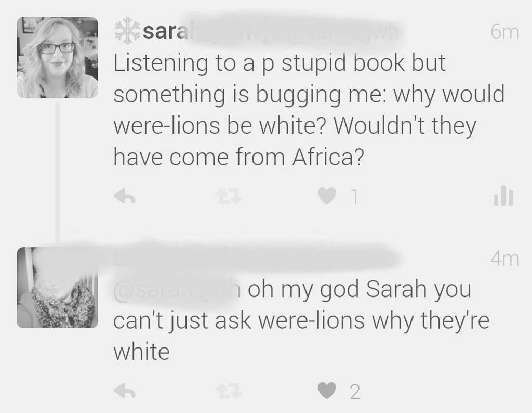Reply to the were-lions book tweet
The image size is (532, 413).
click(x=124, y=196)
